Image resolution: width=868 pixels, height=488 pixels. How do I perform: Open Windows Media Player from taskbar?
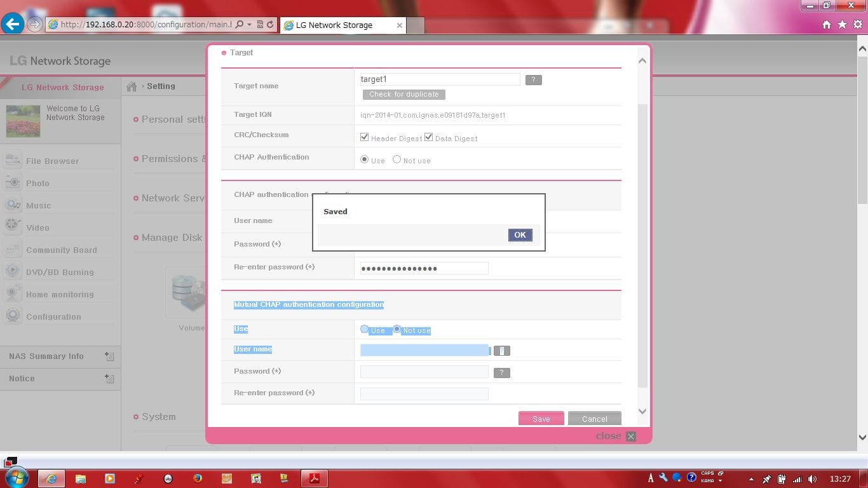click(110, 478)
